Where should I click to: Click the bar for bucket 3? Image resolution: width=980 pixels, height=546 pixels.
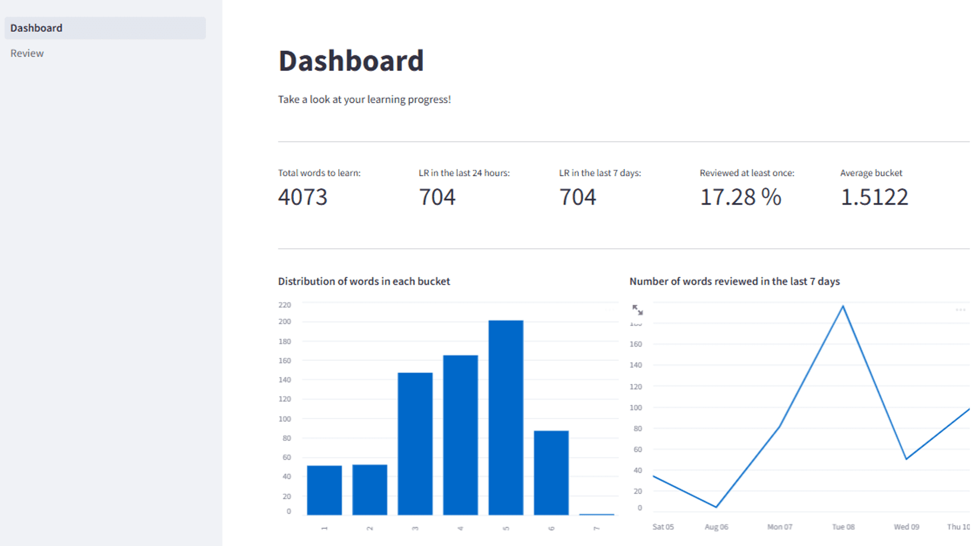click(415, 444)
